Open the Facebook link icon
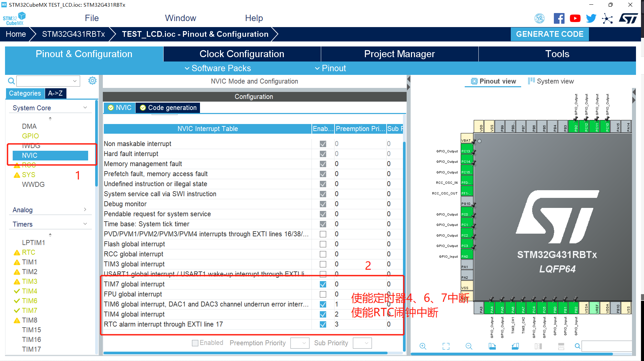The width and height of the screenshot is (644, 361). pos(559,18)
